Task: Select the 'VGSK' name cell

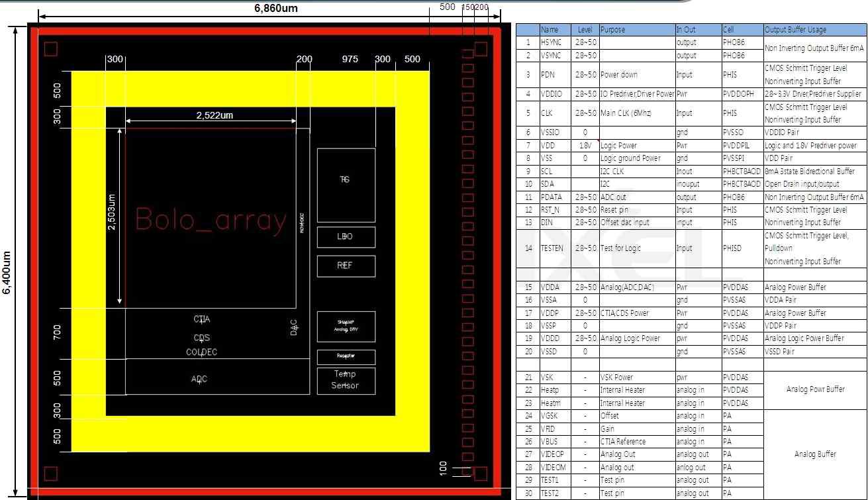Action: [555, 416]
